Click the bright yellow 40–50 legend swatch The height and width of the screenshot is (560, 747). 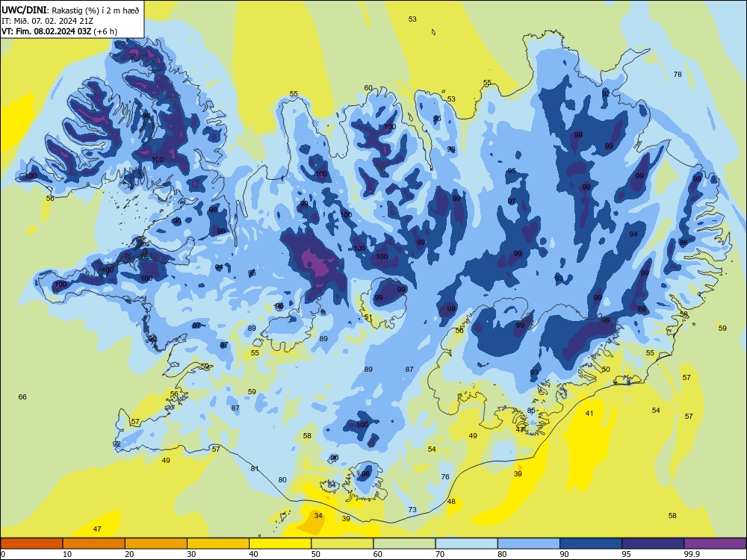click(280, 544)
